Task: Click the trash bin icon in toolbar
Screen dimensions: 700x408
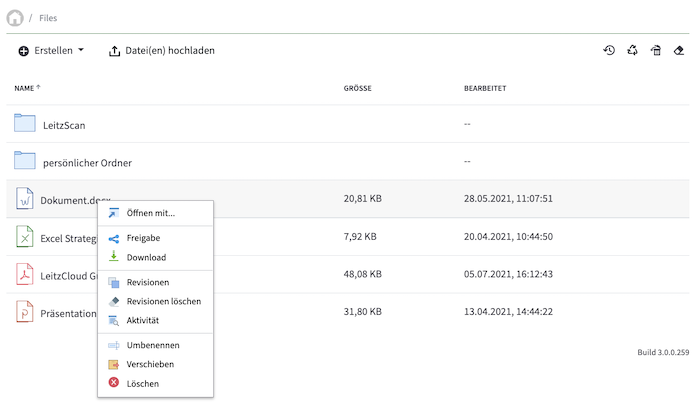Action: coord(656,50)
